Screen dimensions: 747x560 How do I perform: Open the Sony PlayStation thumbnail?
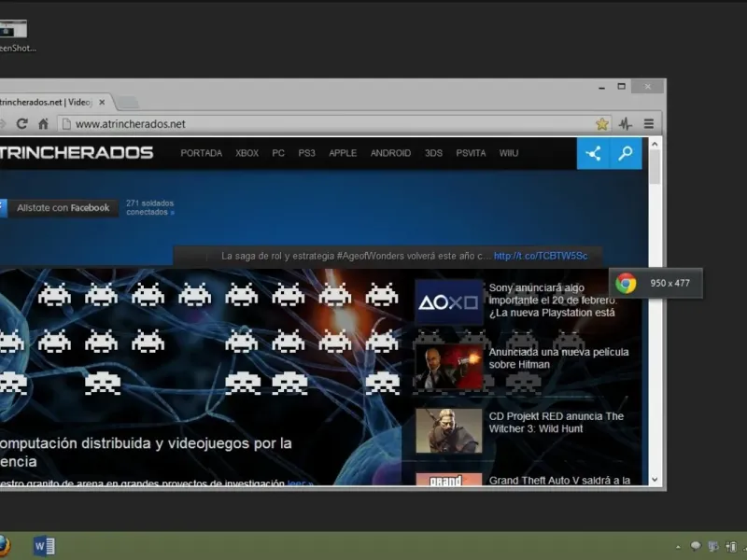pyautogui.click(x=449, y=302)
